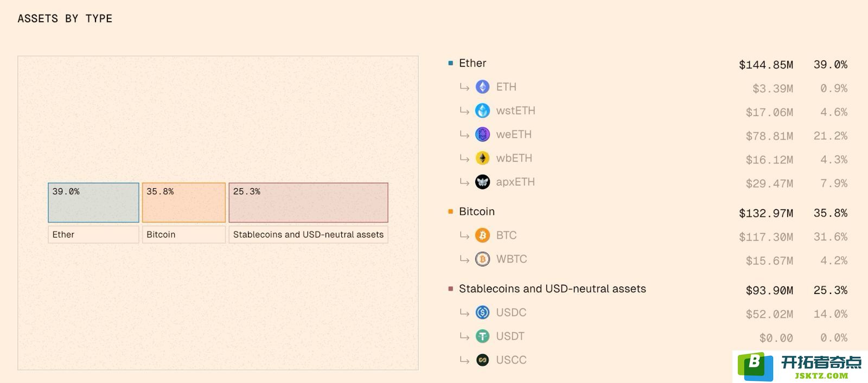Click the wstETH token icon
Screen dimensions: 868x383
click(482, 111)
